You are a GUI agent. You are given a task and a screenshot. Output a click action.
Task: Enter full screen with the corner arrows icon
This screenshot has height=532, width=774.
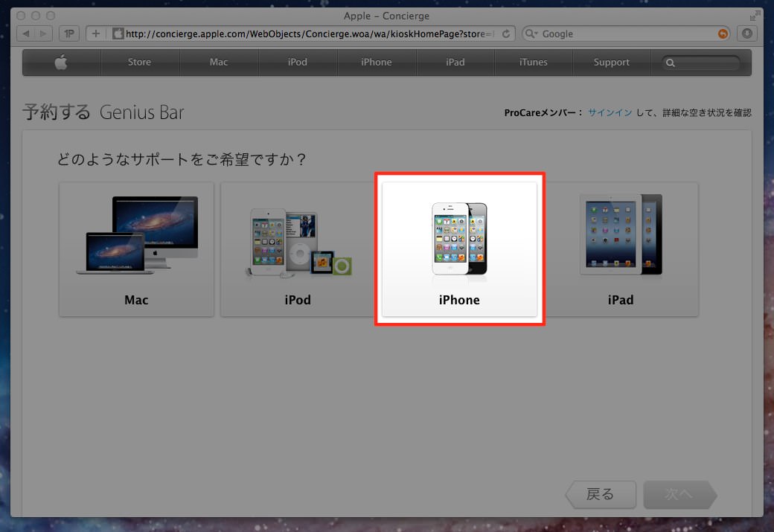(x=755, y=16)
